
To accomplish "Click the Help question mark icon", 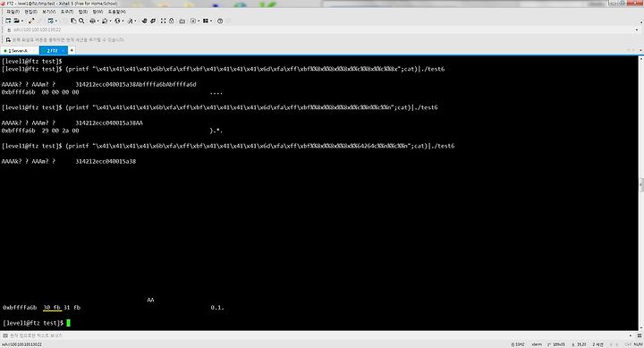I will 220,21.
